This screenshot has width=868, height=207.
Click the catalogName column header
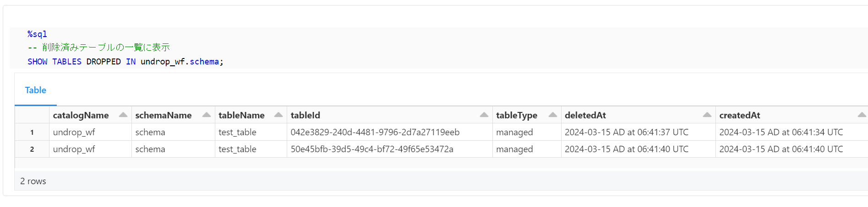81,116
